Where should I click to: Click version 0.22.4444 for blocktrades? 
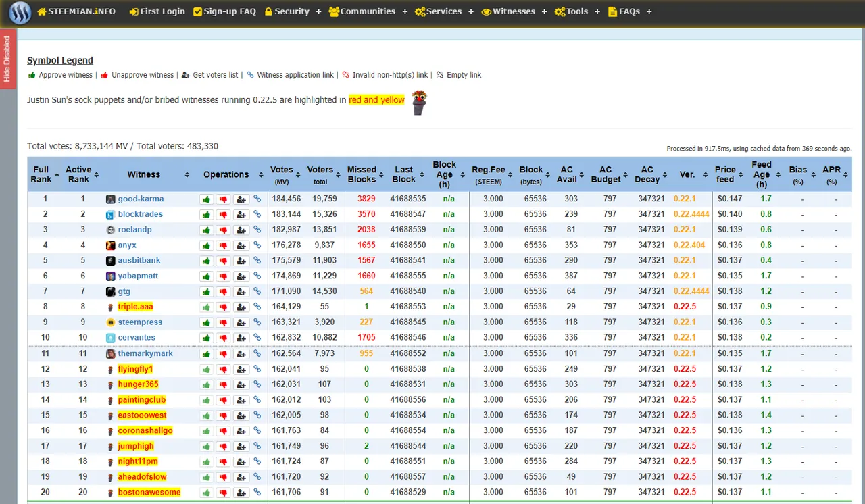click(x=691, y=215)
